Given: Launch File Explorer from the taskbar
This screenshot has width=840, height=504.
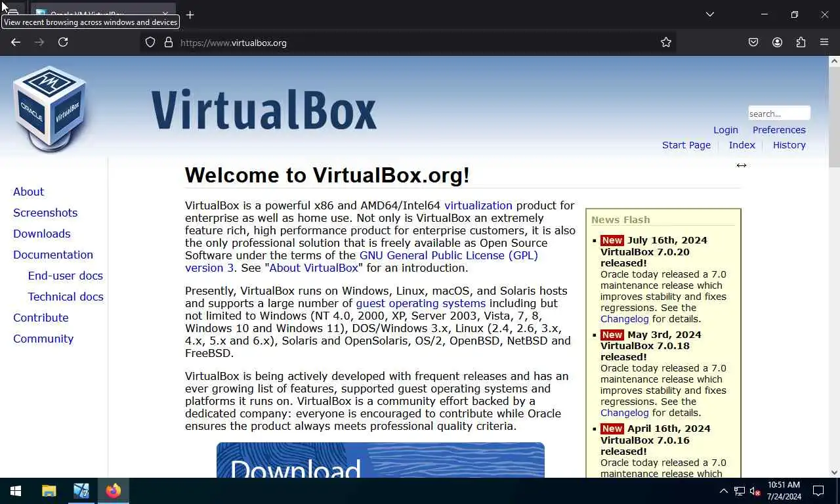Looking at the screenshot, I should coord(49,491).
